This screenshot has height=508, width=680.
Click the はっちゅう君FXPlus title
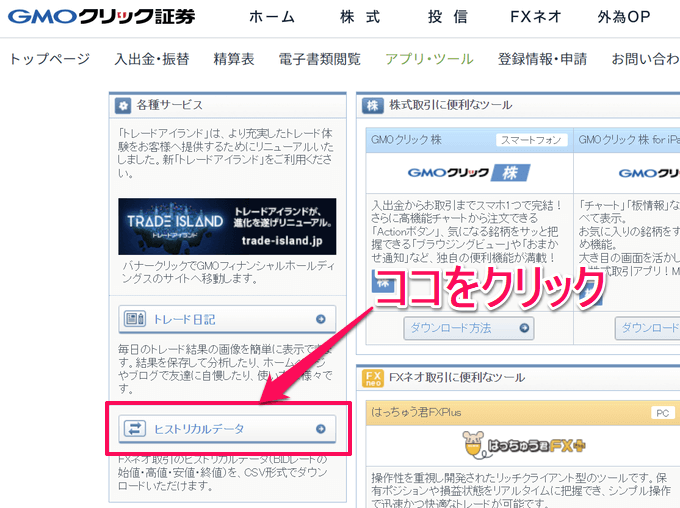point(416,412)
